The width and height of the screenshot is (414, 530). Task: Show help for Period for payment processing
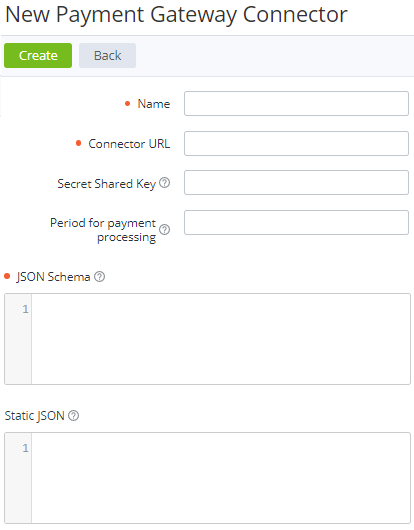165,230
